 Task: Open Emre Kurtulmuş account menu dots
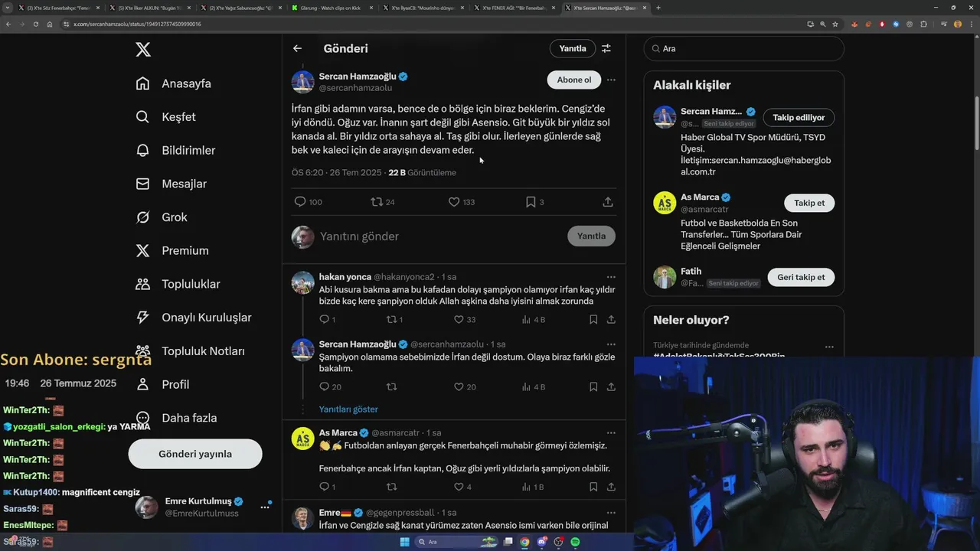point(265,507)
